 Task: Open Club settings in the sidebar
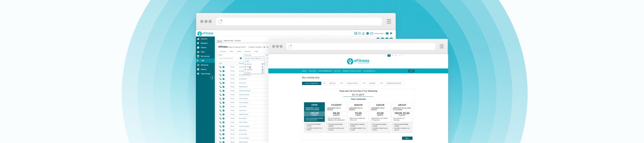(206, 74)
